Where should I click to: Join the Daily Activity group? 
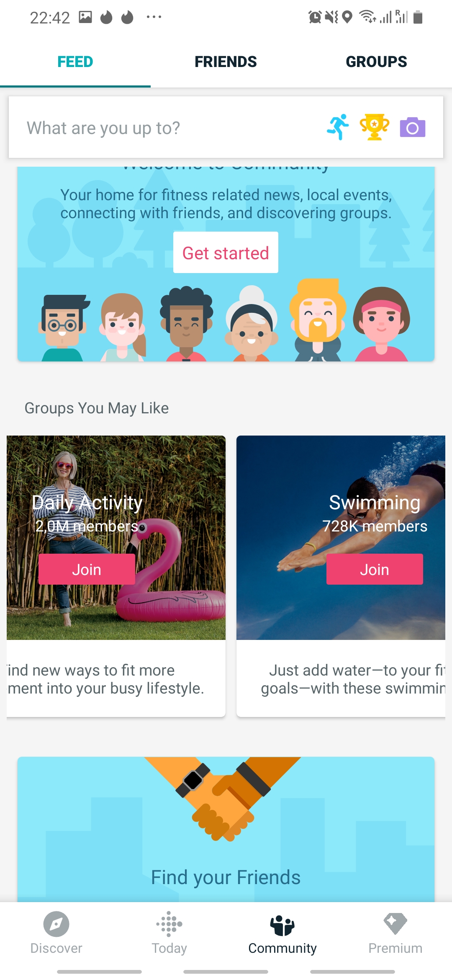(87, 569)
